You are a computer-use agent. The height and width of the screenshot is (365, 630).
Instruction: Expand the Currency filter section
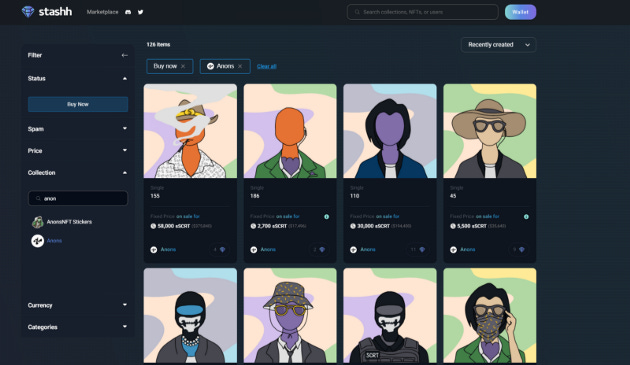click(78, 305)
